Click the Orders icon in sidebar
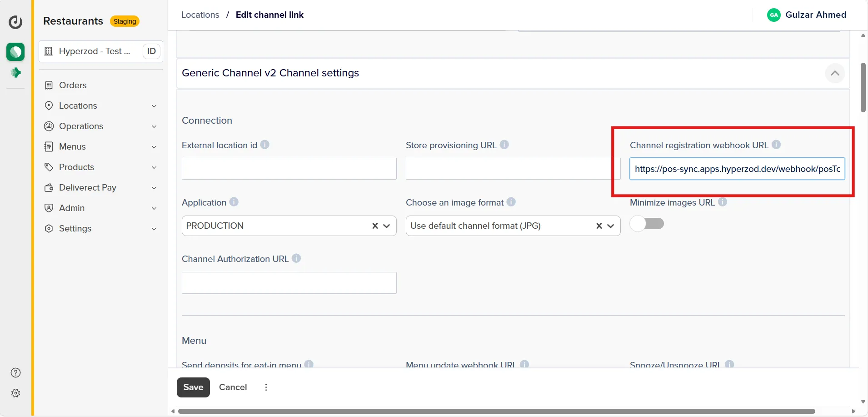 (x=49, y=85)
